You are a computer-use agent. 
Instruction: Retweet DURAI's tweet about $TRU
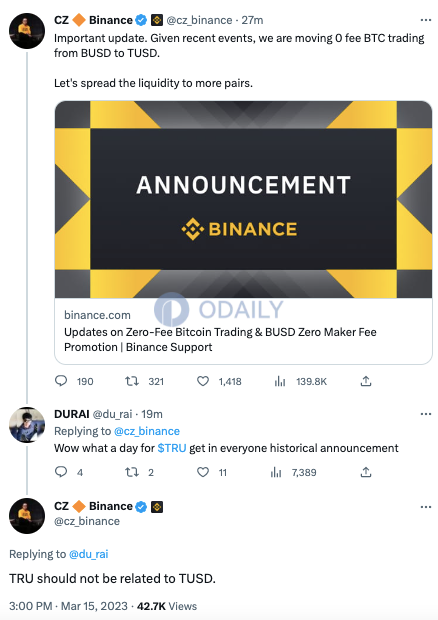(132, 472)
